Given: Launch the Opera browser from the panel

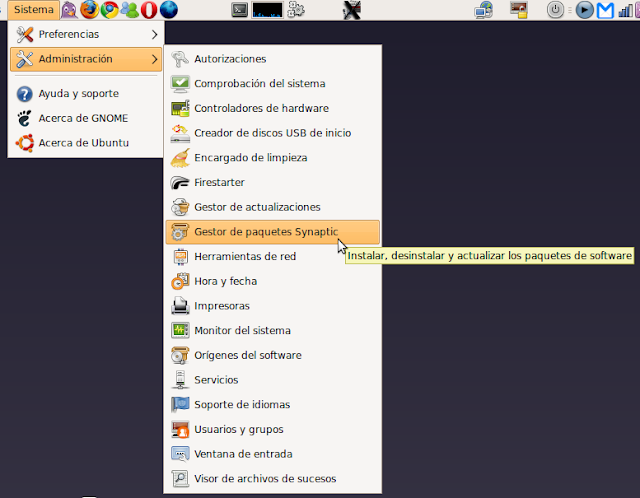Looking at the screenshot, I should [x=149, y=10].
